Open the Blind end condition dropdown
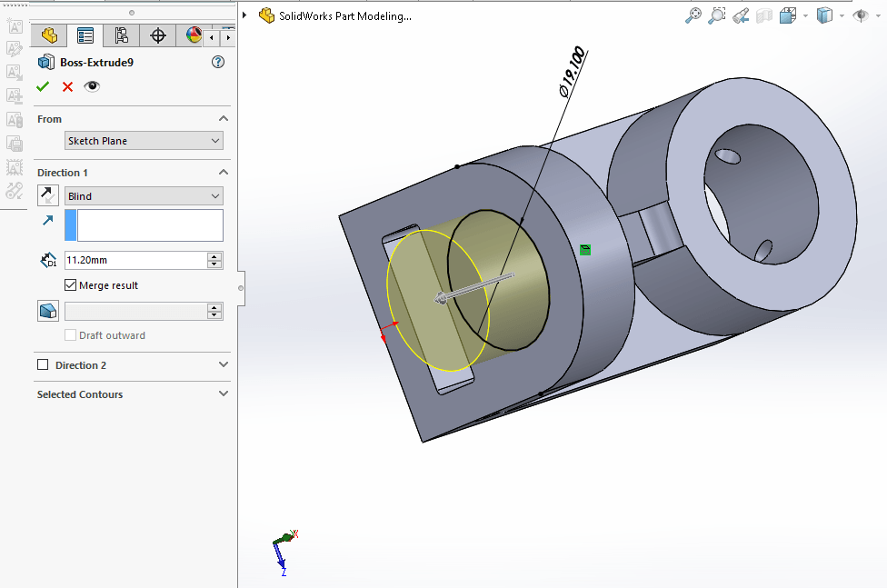Image resolution: width=887 pixels, height=588 pixels. [144, 196]
